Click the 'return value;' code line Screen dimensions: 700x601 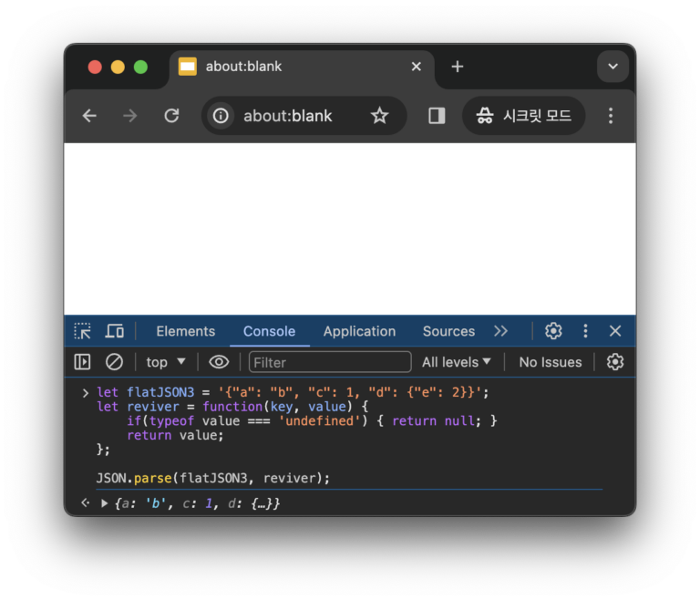pyautogui.click(x=175, y=435)
